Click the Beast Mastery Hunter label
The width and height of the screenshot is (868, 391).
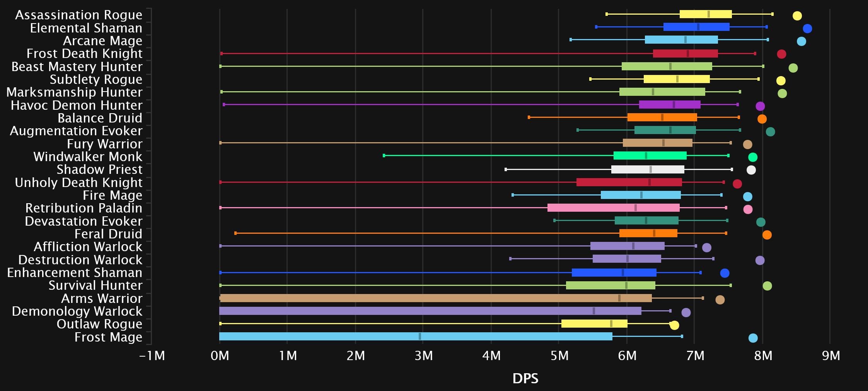click(77, 66)
